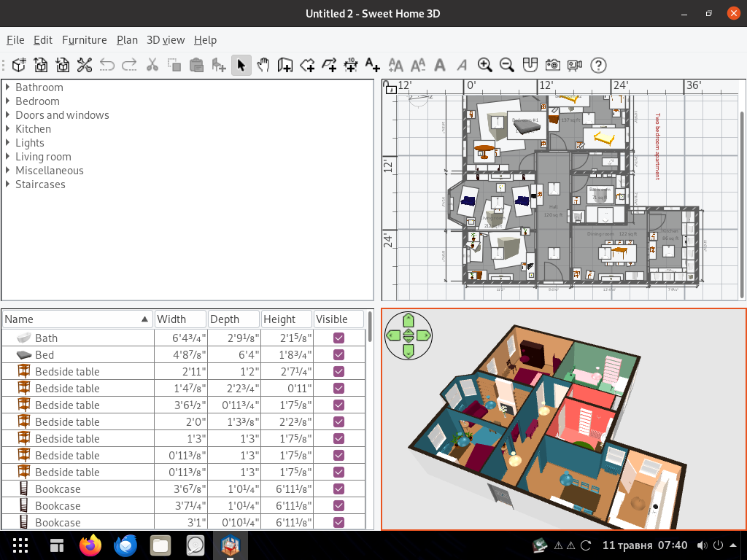
Task: Open the Help menu
Action: [205, 40]
